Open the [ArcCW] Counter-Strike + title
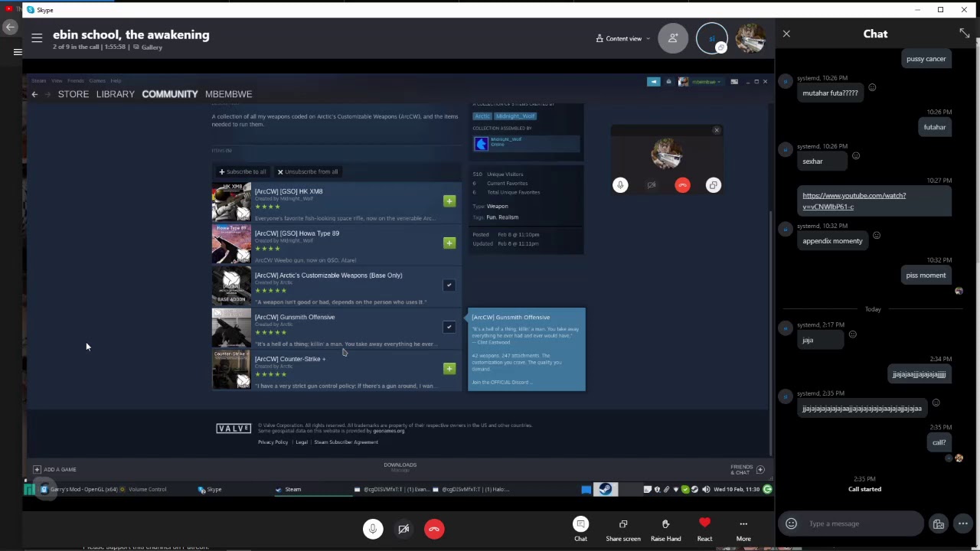The width and height of the screenshot is (980, 551). click(290, 359)
